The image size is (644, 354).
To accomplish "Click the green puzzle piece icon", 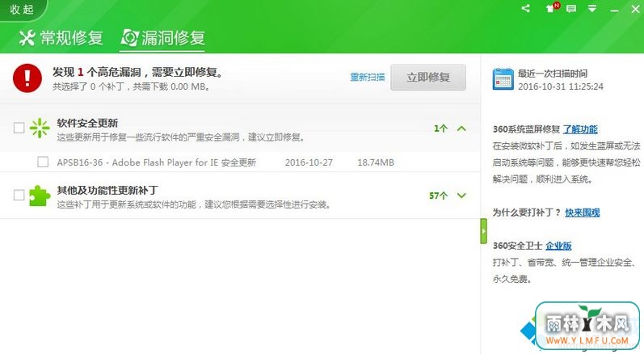I will tap(40, 196).
